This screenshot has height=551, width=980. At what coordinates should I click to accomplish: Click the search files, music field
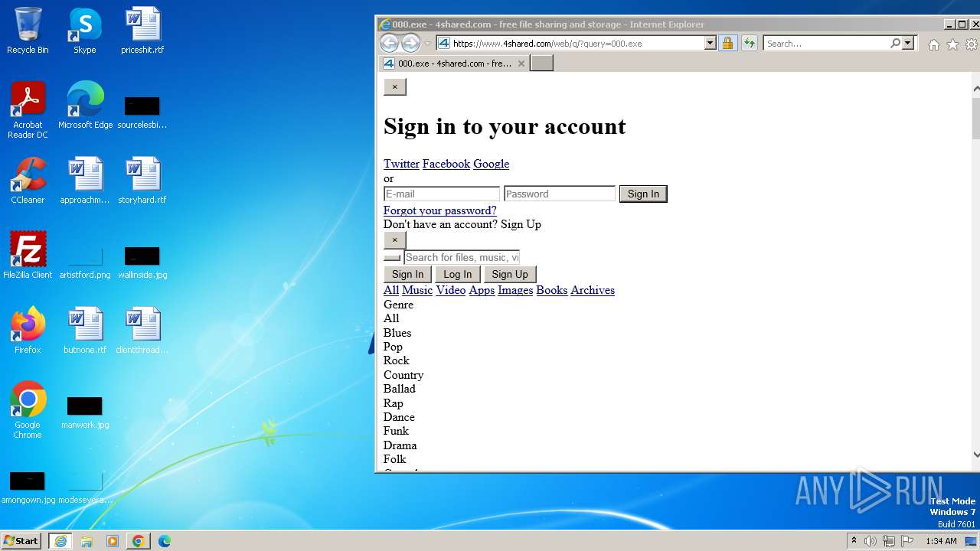(x=462, y=257)
